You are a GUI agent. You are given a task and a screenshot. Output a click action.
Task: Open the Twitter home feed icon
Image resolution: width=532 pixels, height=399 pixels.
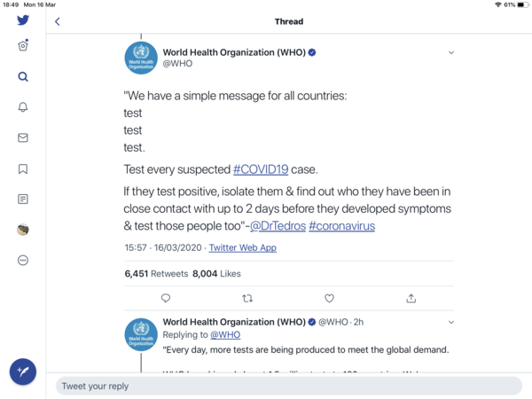[23, 46]
